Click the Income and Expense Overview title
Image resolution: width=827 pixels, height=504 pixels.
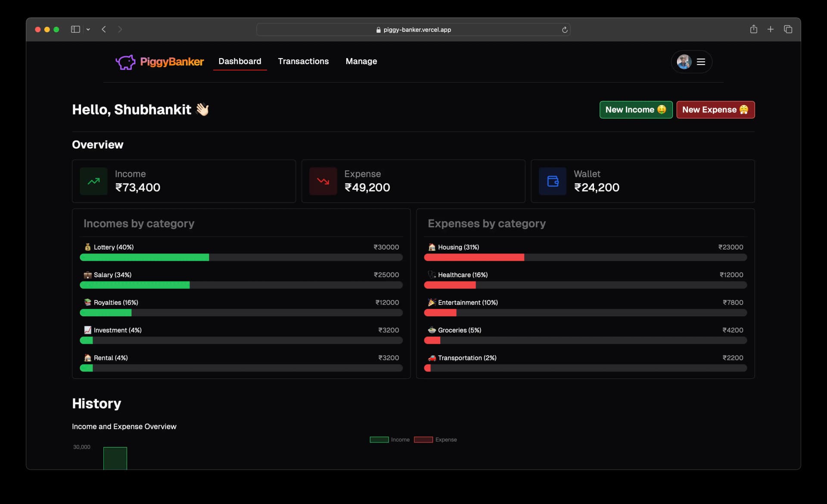point(124,427)
